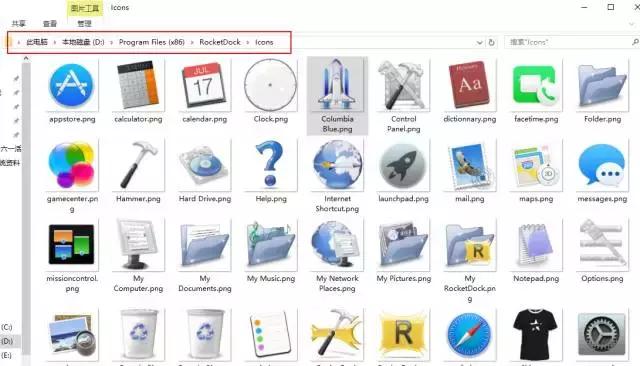640x366 pixels.
Task: Expand the chevron after 本地磁盘 (D:)
Action: pyautogui.click(x=111, y=42)
